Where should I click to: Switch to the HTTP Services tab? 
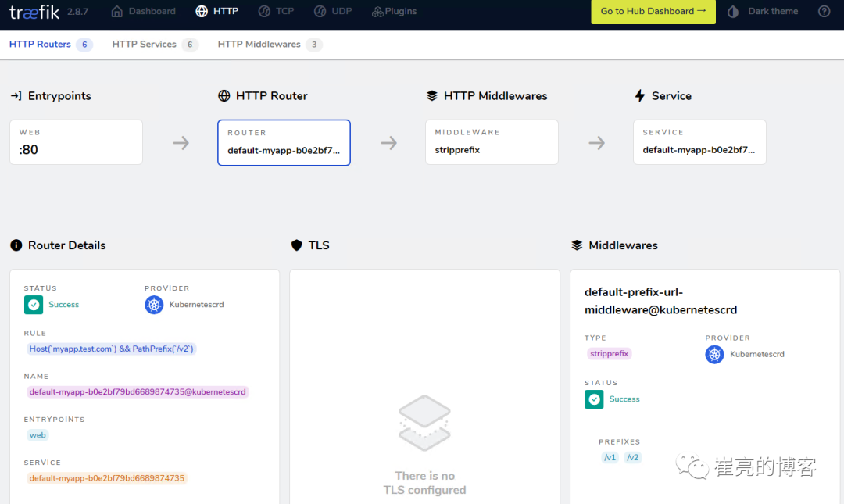pyautogui.click(x=155, y=45)
